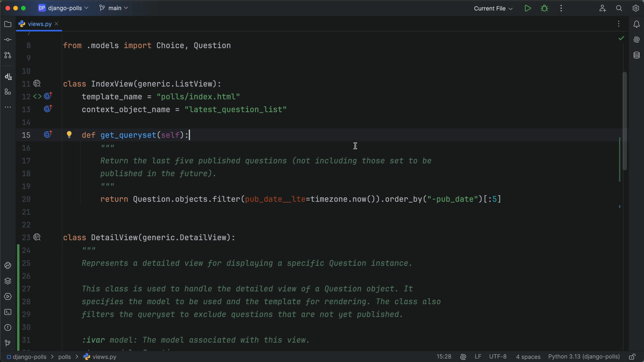644x362 pixels.
Task: Open the Pull Requests tool window
Action: pyautogui.click(x=8, y=55)
